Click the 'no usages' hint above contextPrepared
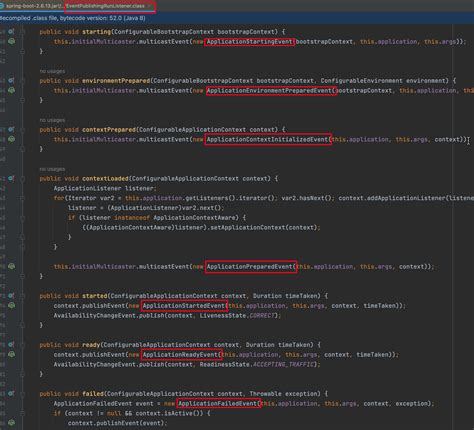 tap(52, 120)
